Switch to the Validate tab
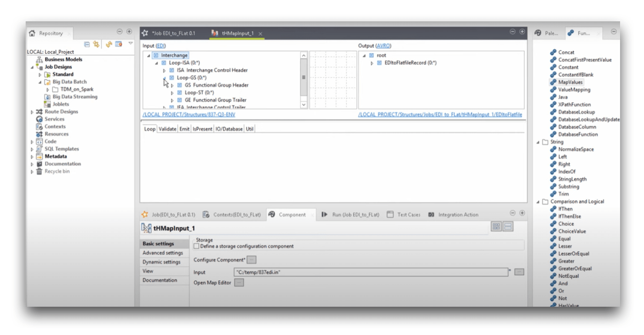Image resolution: width=644 pixels, height=335 pixels. 167,129
